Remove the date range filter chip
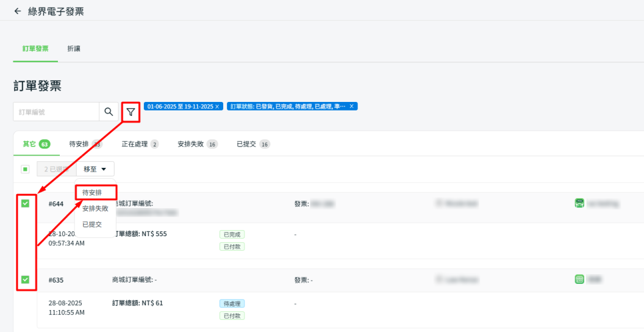 pyautogui.click(x=217, y=106)
